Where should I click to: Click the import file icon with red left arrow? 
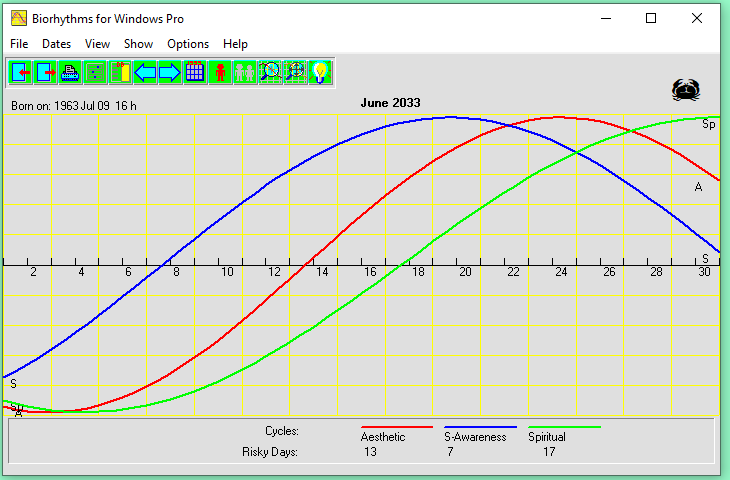pos(20,72)
